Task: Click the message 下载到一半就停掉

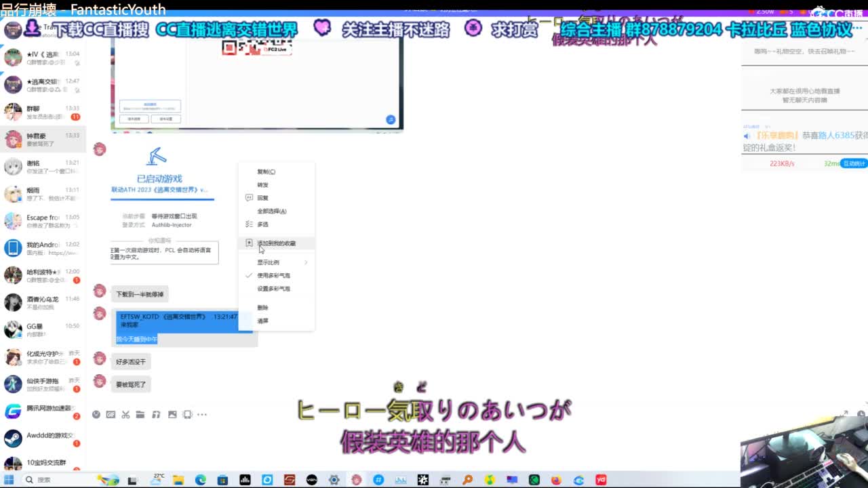Action: tap(139, 295)
